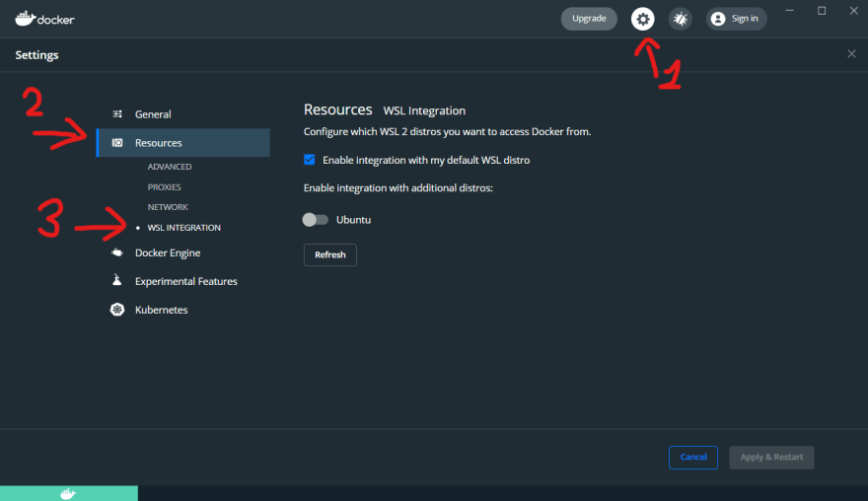
Task: Click the Resources sidebar icon
Action: 117,143
